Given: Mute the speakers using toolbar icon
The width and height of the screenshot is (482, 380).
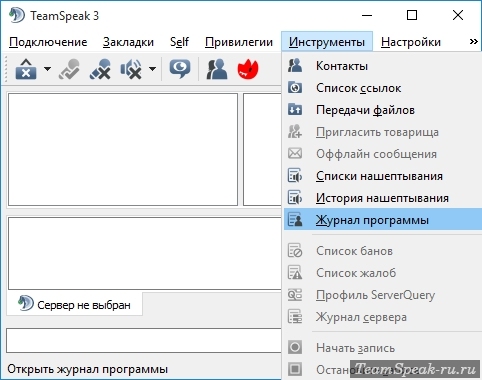Looking at the screenshot, I should tap(131, 69).
